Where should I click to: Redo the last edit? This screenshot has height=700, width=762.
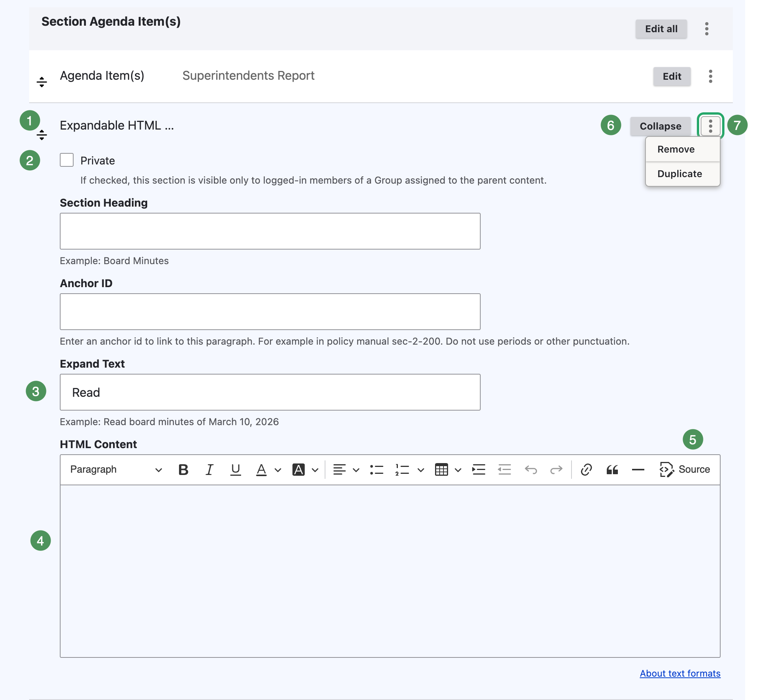pos(556,470)
